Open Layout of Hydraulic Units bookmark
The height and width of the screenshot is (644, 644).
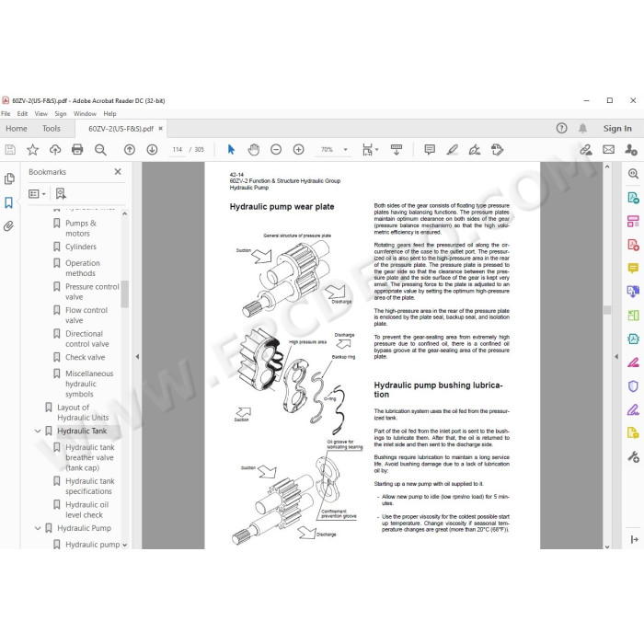pos(83,412)
